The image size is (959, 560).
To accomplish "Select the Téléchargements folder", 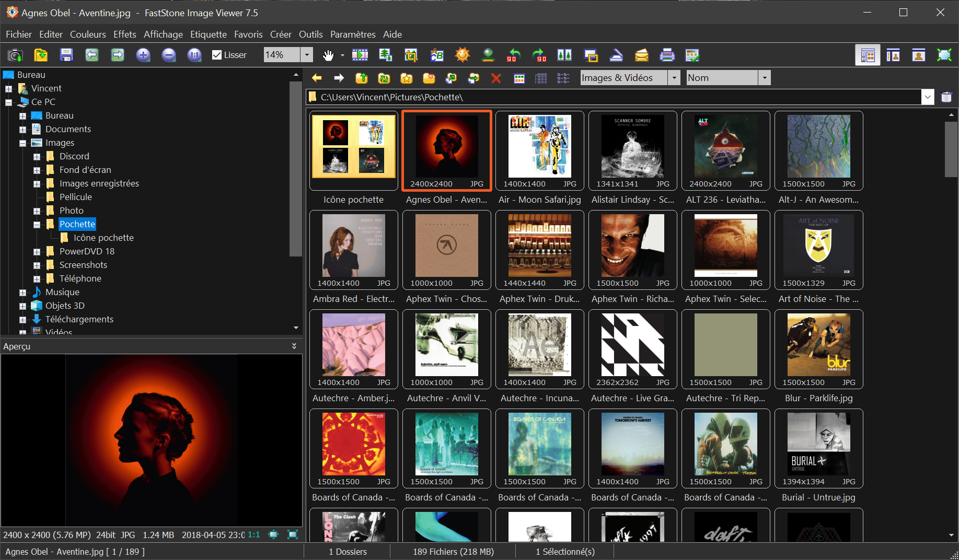I will 79,319.
